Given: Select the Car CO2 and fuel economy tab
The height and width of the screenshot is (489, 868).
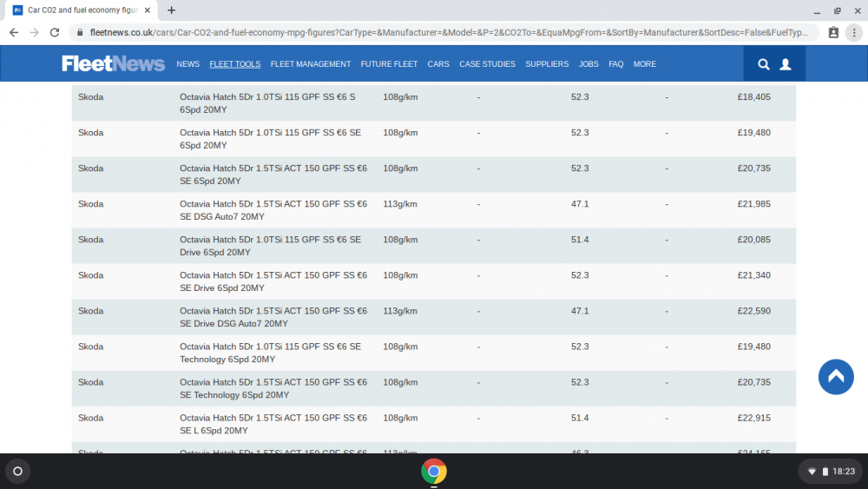Looking at the screenshot, I should point(83,10).
